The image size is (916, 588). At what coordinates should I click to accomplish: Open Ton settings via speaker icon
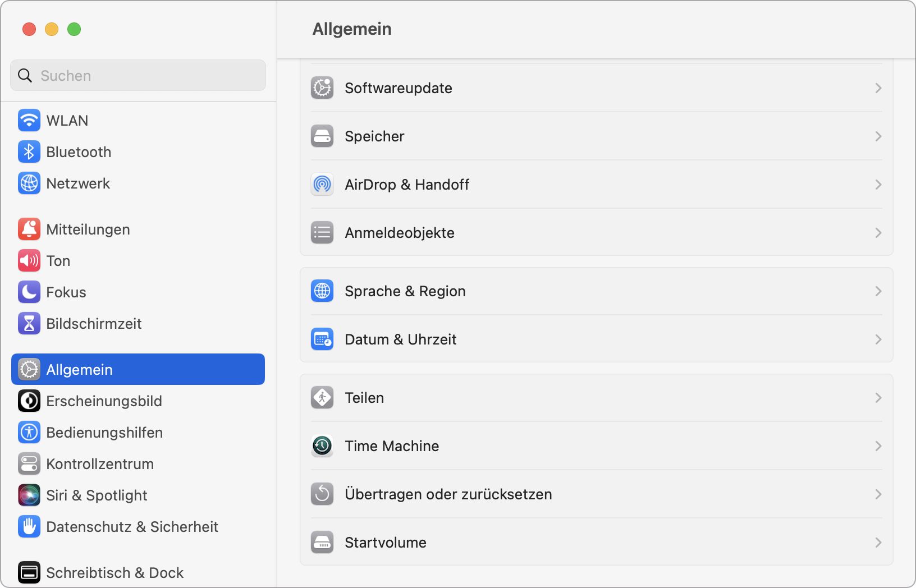[29, 260]
